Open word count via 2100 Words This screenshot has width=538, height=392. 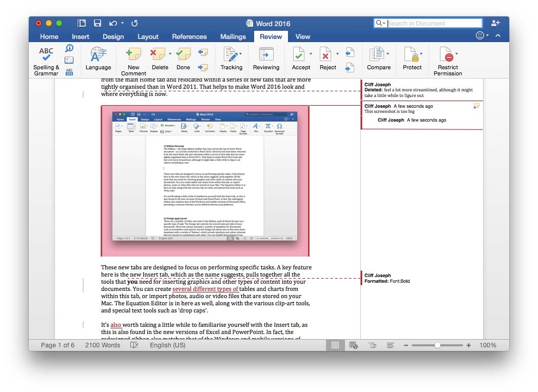103,345
